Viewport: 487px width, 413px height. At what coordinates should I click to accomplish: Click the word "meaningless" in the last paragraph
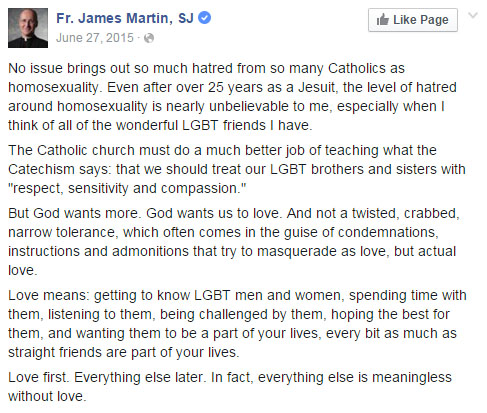pyautogui.click(x=412, y=378)
